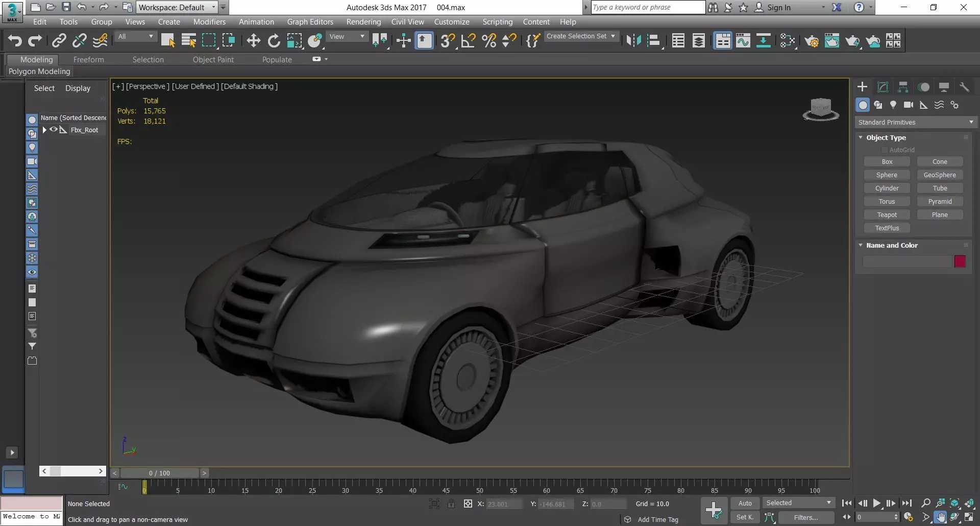Open the Motion command panel tab
Screen dimensions: 980x526
click(x=923, y=87)
